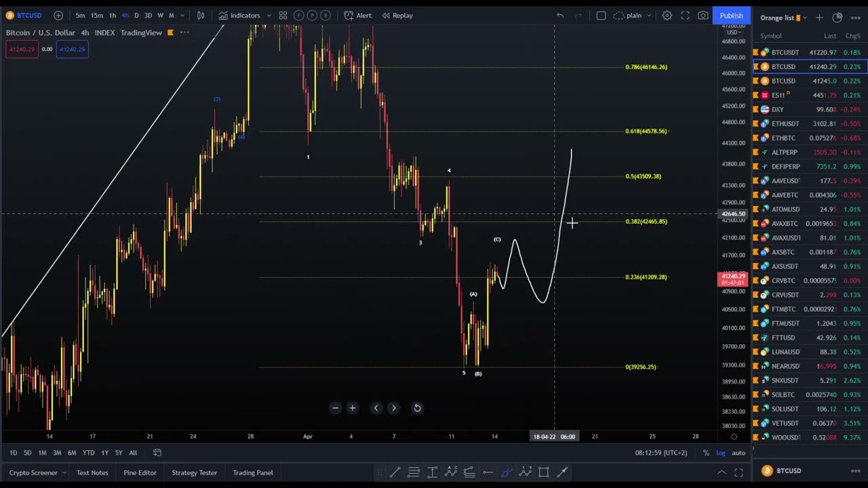Enter fullscreen mode from the top toolbar

(686, 15)
